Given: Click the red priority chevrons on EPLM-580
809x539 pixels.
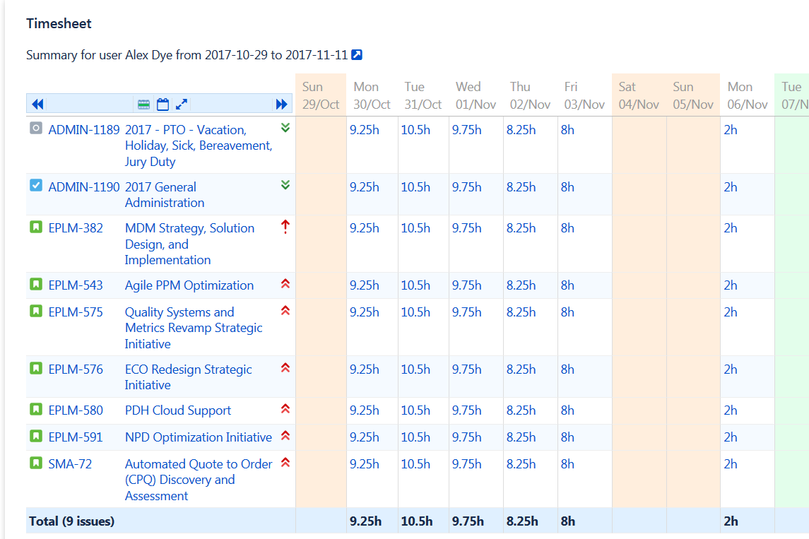Looking at the screenshot, I should [x=285, y=409].
